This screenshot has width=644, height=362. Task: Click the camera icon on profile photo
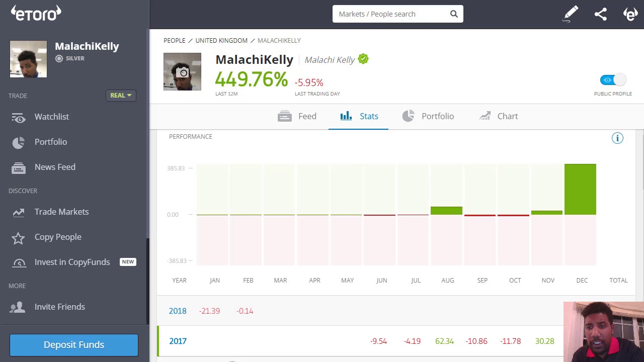coord(183,73)
